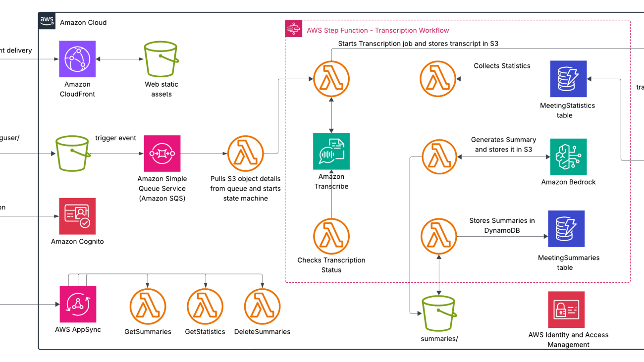This screenshot has height=362, width=644.
Task: Click the AWS Identity and Access Management icon
Action: (x=566, y=310)
